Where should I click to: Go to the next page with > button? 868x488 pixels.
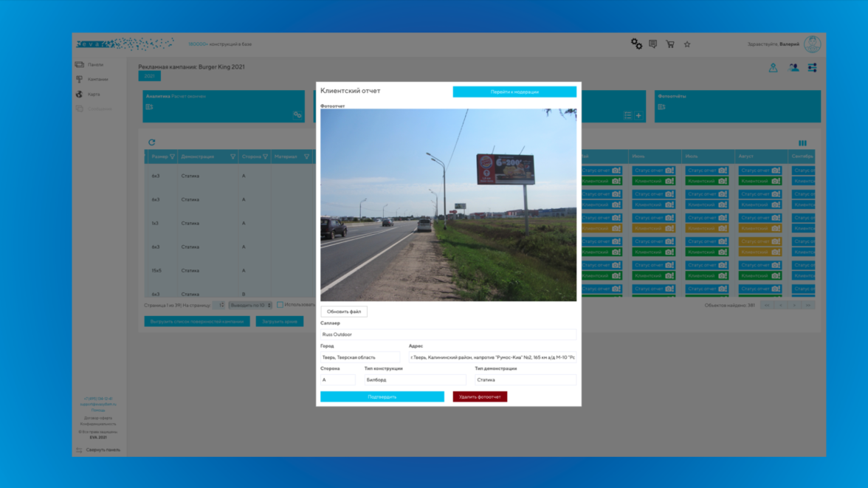(794, 305)
